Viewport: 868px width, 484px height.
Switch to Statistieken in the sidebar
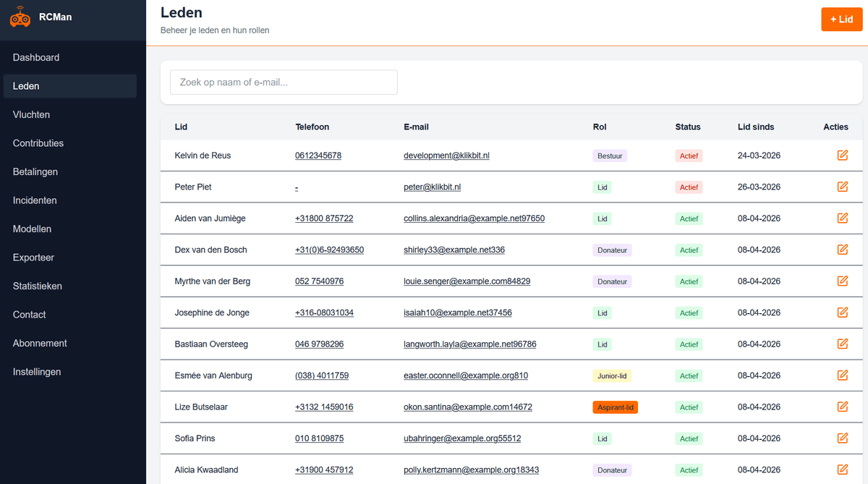pyautogui.click(x=37, y=286)
